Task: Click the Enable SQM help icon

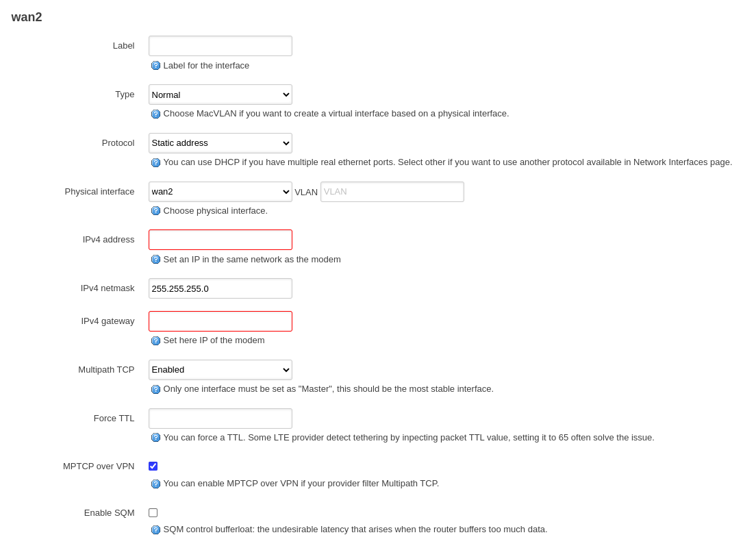Action: (x=155, y=530)
